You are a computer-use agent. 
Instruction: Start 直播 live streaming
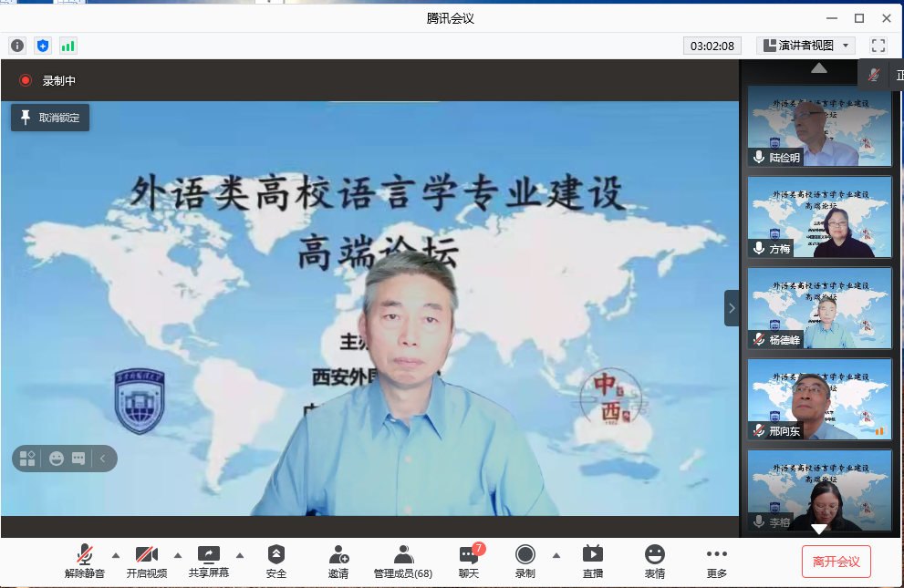pos(593,561)
